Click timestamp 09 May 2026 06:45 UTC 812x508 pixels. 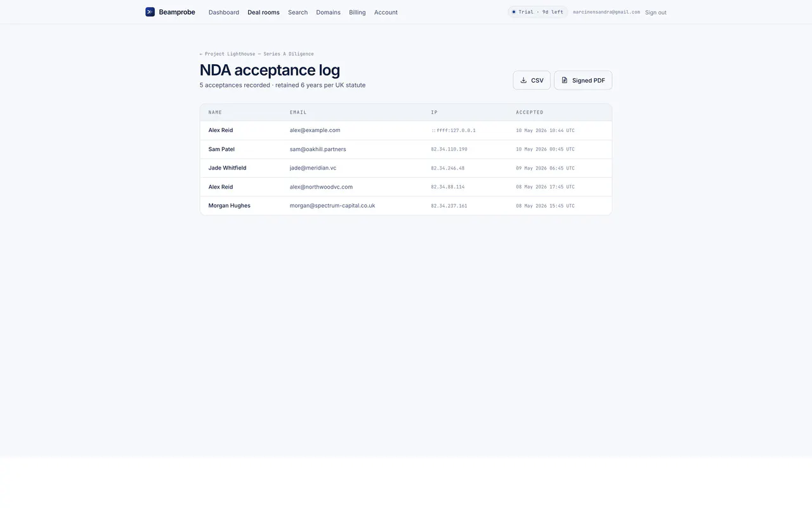[545, 168]
